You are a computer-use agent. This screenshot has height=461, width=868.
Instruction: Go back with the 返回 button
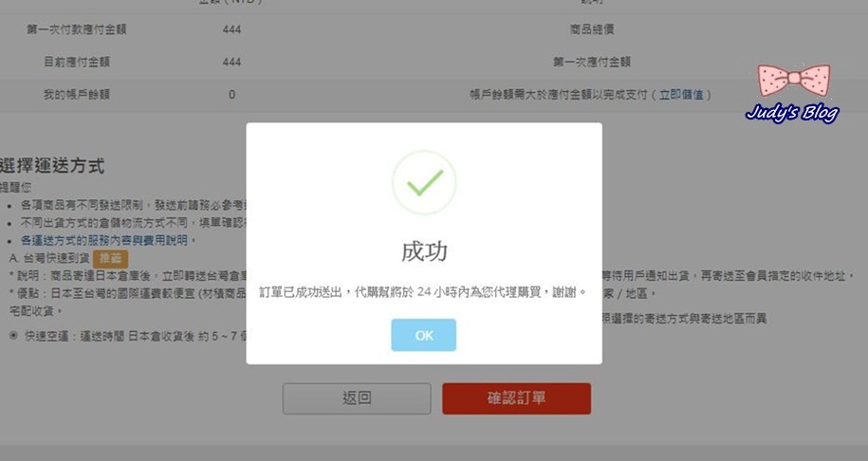(x=357, y=398)
